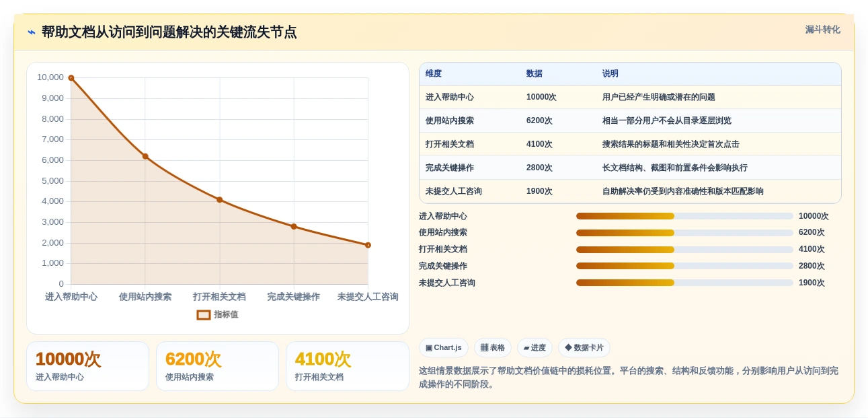The width and height of the screenshot is (868, 418).
Task: Click the description 搜索结果的标题和相关性决定首次点击
Action: pos(671,144)
